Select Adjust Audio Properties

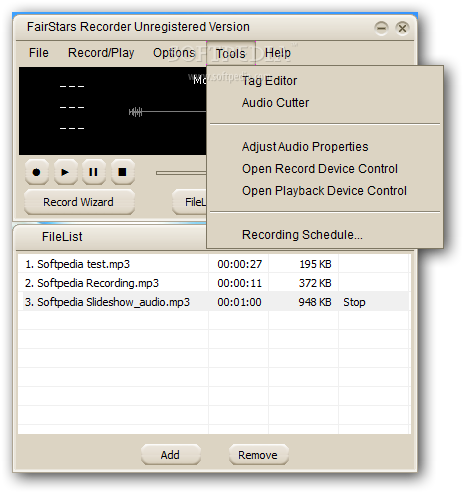click(305, 147)
